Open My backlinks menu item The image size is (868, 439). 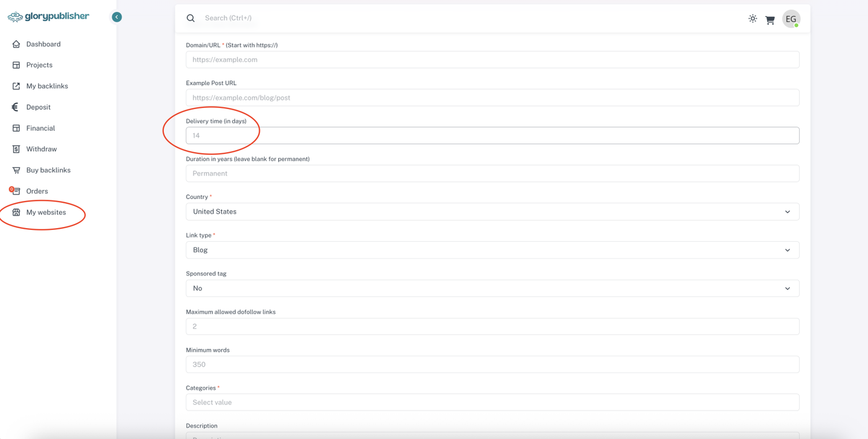[x=47, y=86]
